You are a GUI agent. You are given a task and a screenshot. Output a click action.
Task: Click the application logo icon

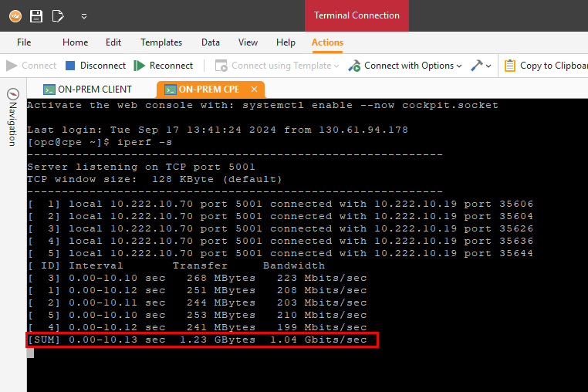tap(15, 15)
